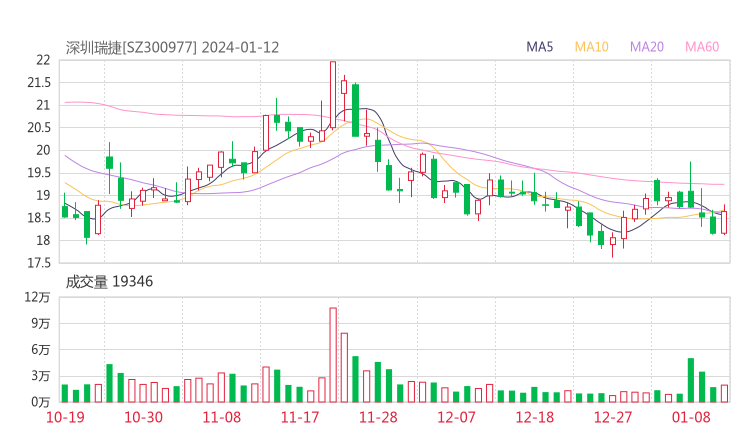The width and height of the screenshot is (740, 440).
Task: Click the 9万 volume axis label
Action: click(x=41, y=323)
